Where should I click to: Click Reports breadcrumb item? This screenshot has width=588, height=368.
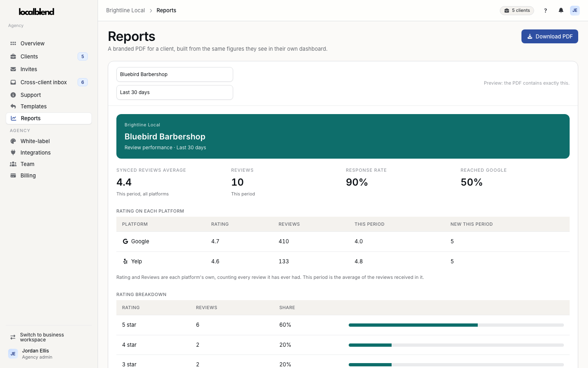(x=166, y=11)
